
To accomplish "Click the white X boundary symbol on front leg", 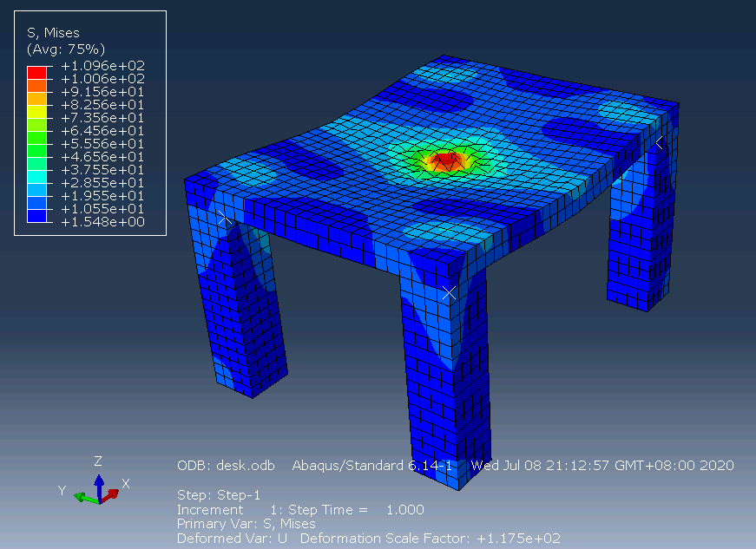I will 450,292.
